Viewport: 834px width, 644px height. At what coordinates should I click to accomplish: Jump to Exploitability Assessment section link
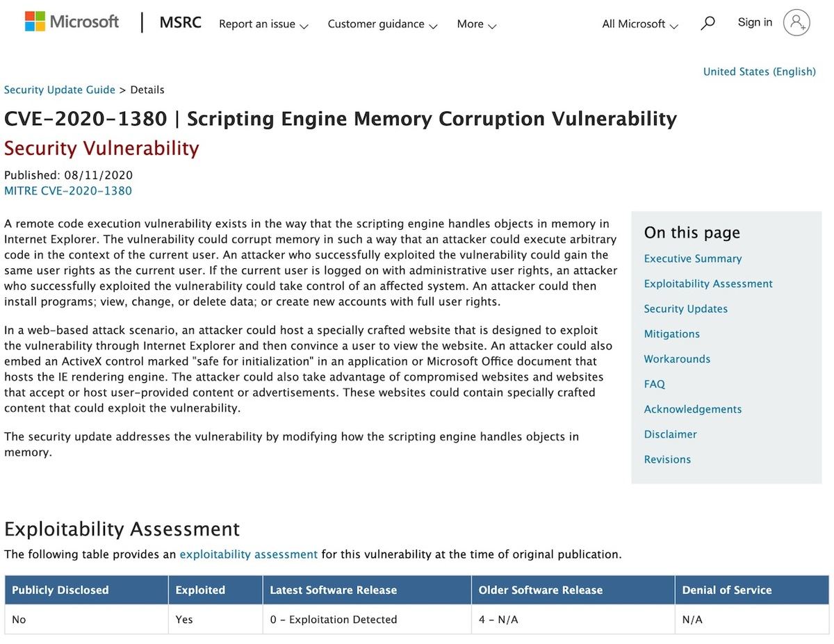click(x=708, y=283)
